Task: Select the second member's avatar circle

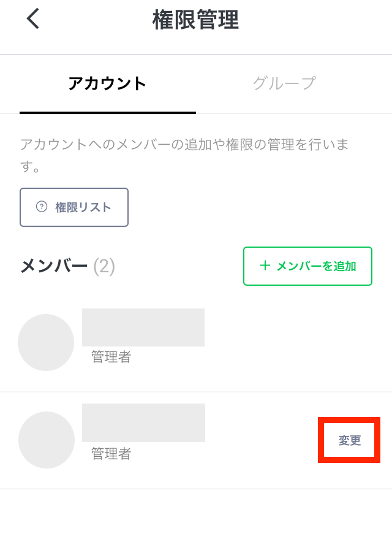Action: (x=47, y=440)
